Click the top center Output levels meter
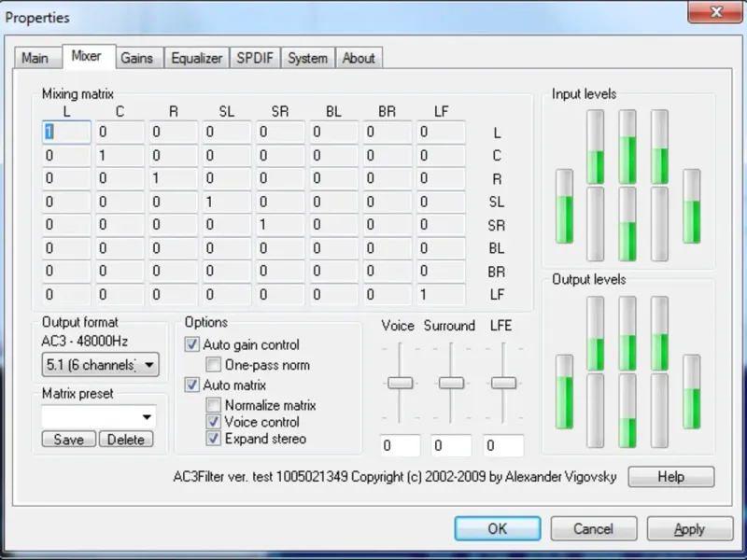The image size is (747, 560). pyautogui.click(x=627, y=333)
